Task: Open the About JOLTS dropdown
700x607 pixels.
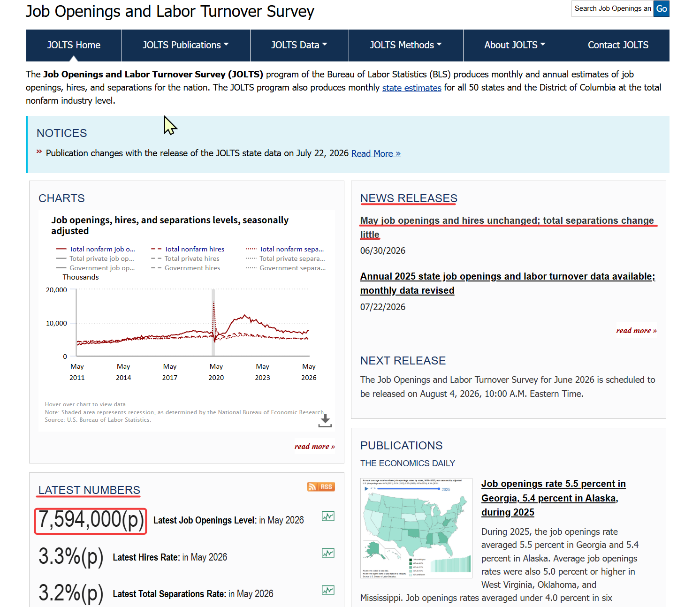Action: click(x=515, y=45)
